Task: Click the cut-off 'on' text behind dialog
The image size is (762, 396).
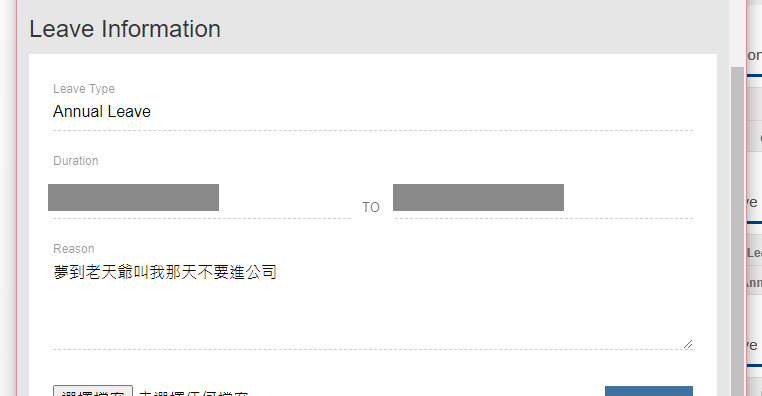Action: point(754,55)
